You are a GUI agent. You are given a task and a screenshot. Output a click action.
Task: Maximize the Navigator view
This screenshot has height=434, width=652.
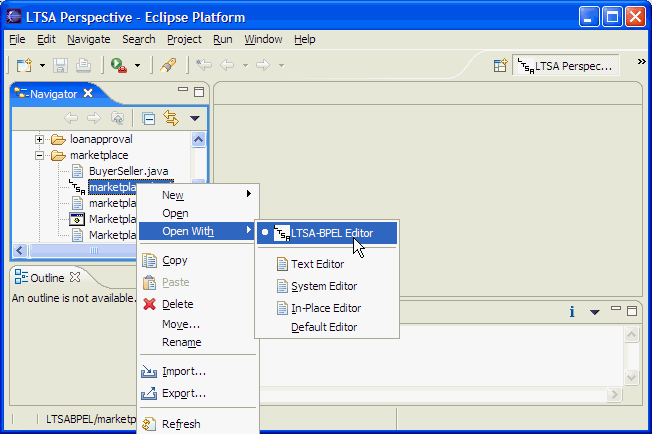pos(199,92)
